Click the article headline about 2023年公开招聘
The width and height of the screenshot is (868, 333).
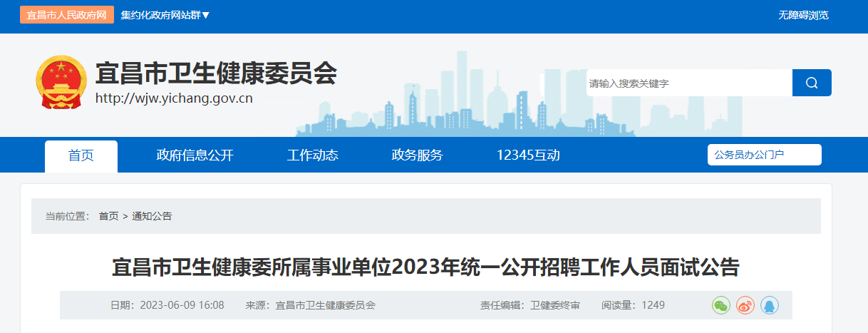(x=425, y=267)
